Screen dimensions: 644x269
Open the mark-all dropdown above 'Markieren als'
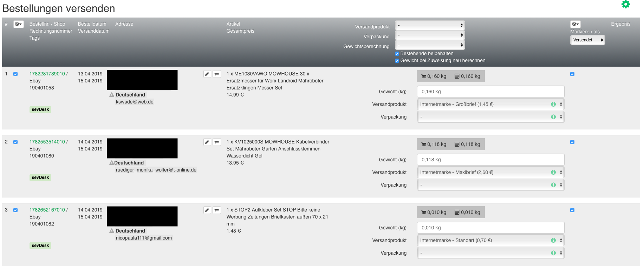(x=575, y=24)
